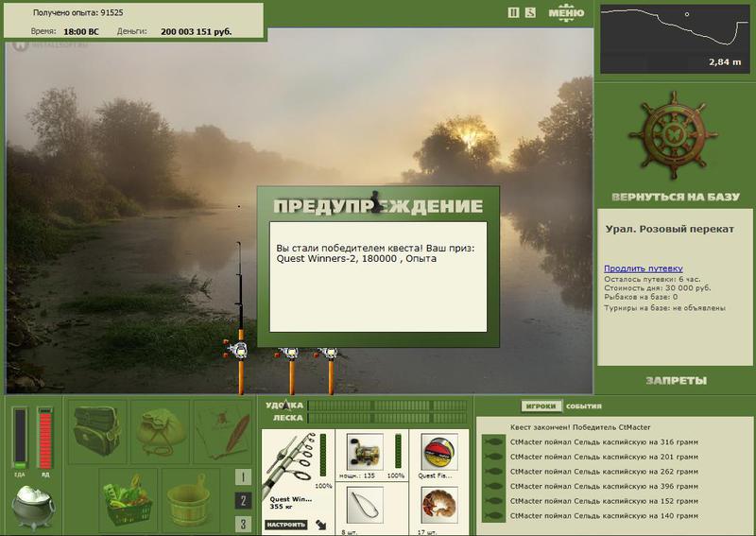756x536 pixels.
Task: Click the ship's wheel icon
Action: [x=673, y=135]
